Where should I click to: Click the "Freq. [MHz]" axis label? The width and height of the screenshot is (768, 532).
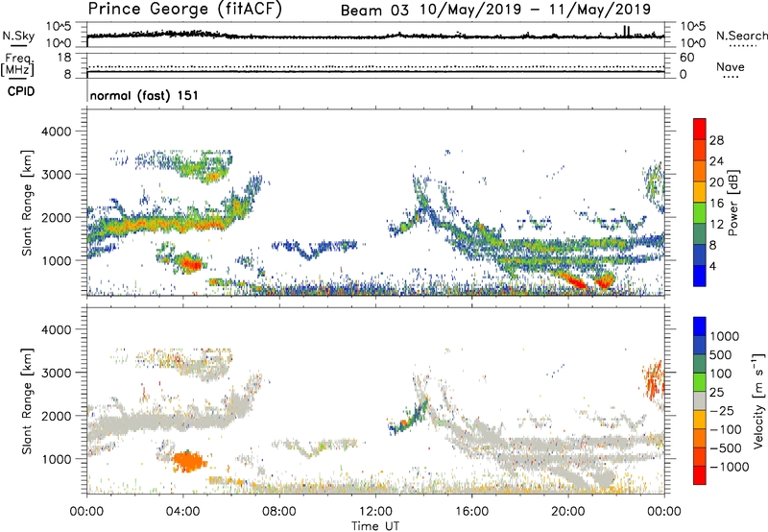(17, 65)
